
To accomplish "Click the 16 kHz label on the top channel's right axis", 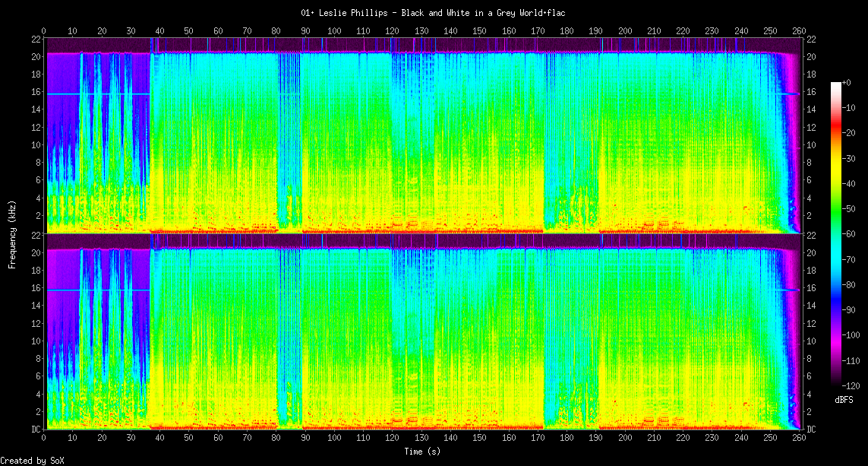I will tap(810, 92).
